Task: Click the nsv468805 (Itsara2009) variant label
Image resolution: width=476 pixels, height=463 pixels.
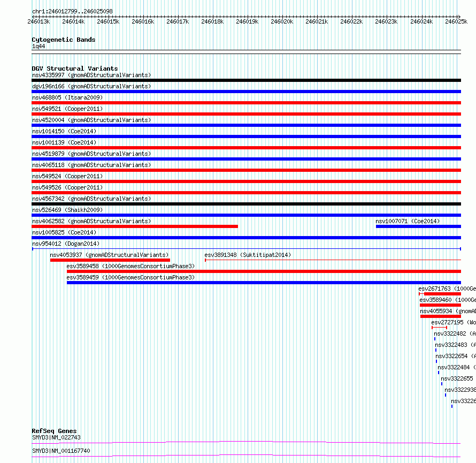Action: [x=67, y=97]
